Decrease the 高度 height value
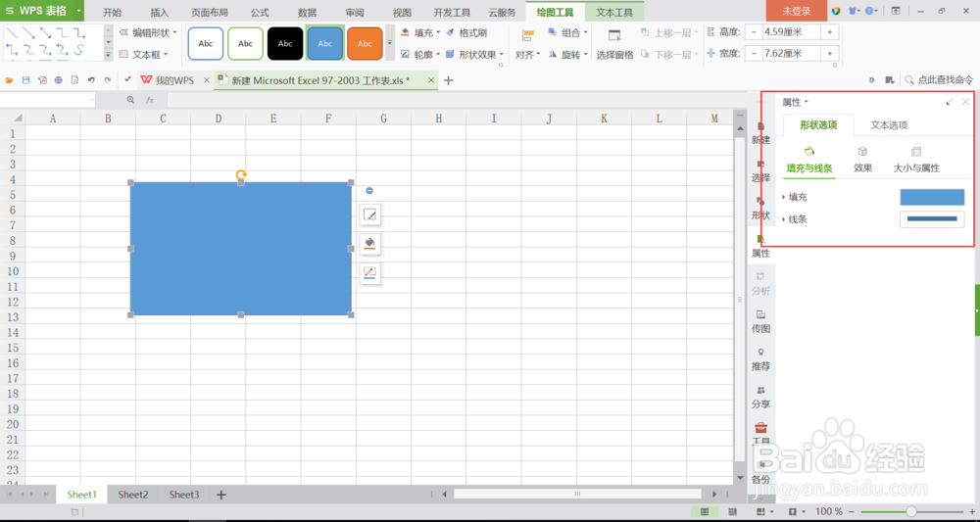Screen dimensions: 980x522 click(x=755, y=32)
